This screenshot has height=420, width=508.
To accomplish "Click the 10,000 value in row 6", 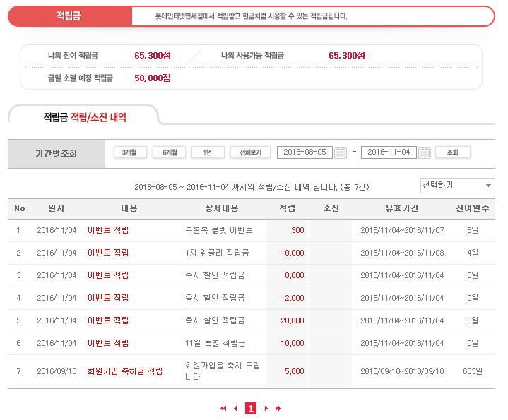I will tap(293, 342).
